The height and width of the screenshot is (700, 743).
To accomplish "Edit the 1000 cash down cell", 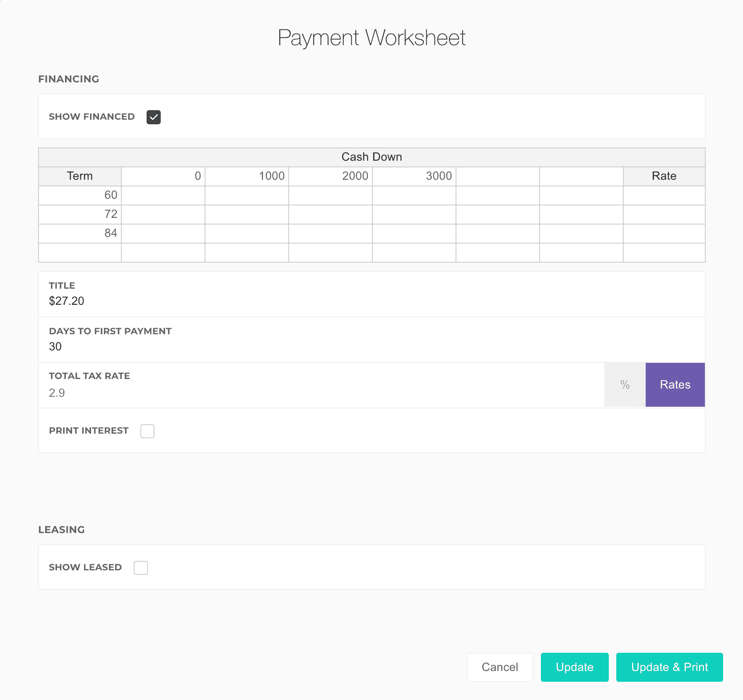I will tap(247, 176).
